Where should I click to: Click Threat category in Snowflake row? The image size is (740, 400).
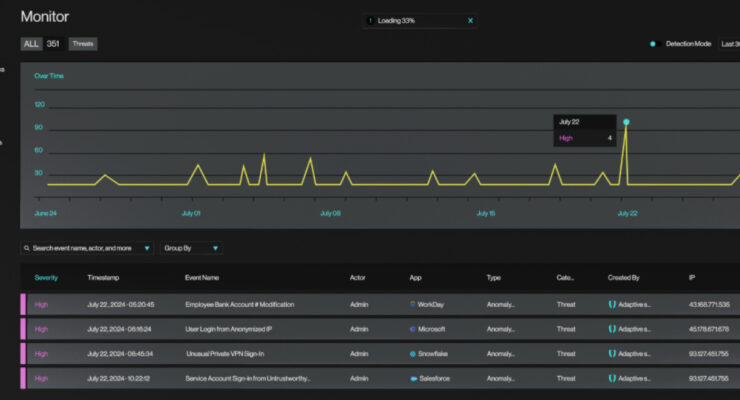coord(566,354)
